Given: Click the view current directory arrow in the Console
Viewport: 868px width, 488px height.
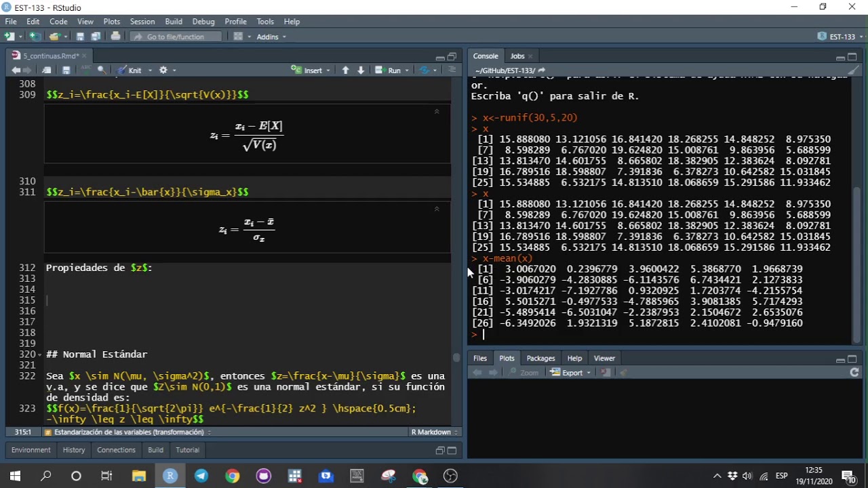Looking at the screenshot, I should point(541,70).
